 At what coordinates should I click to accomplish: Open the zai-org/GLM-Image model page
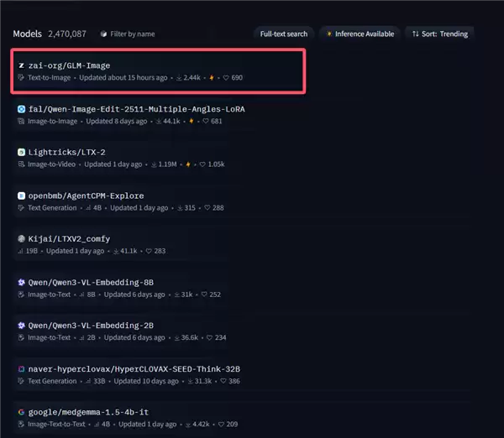pos(70,65)
